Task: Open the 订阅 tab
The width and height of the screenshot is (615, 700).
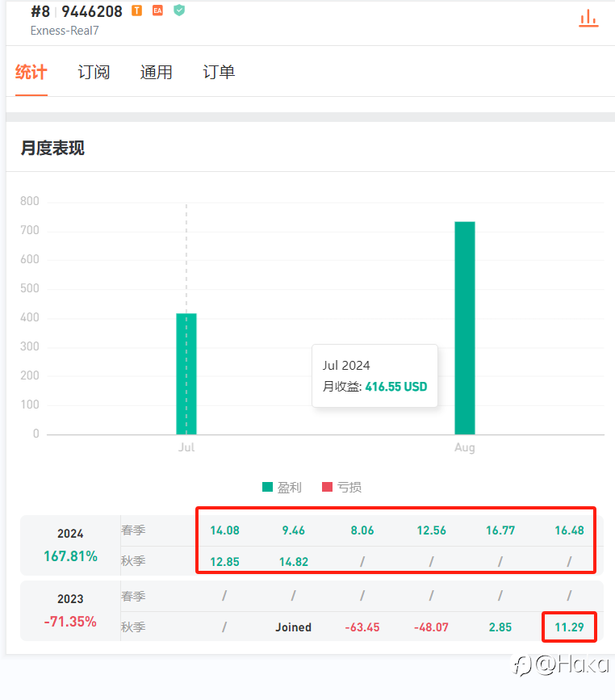Action: point(94,72)
